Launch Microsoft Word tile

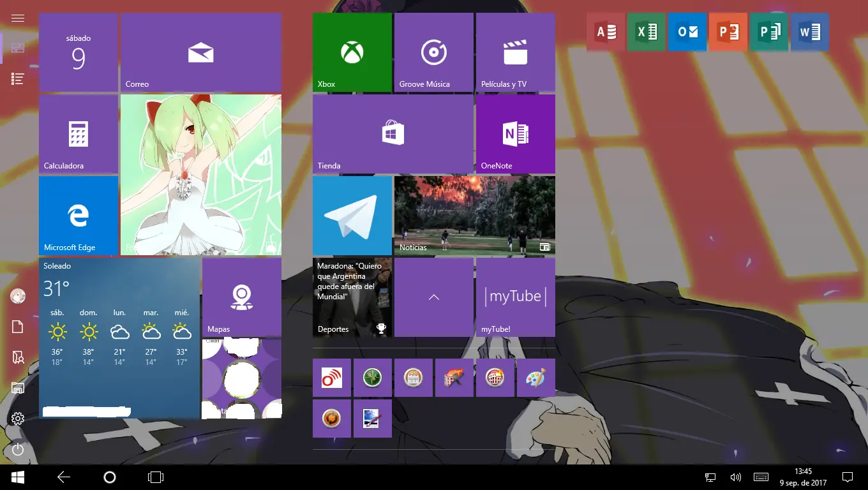(x=810, y=32)
